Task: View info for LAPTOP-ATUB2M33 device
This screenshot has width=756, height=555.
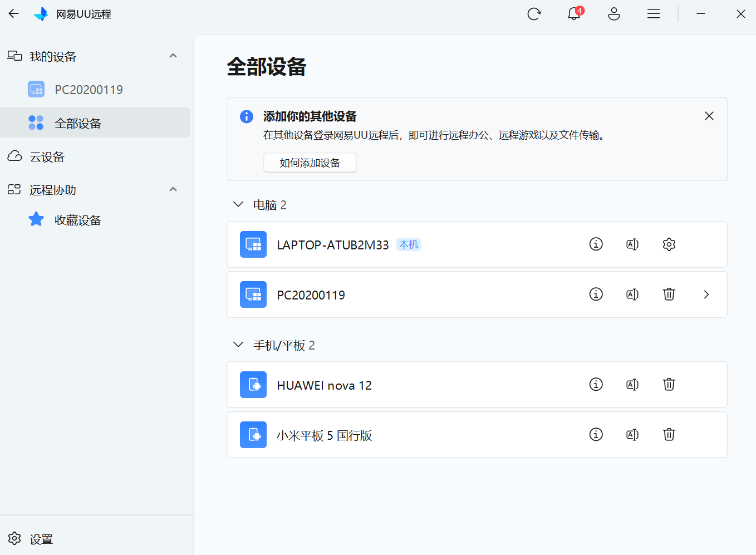Action: tap(596, 244)
